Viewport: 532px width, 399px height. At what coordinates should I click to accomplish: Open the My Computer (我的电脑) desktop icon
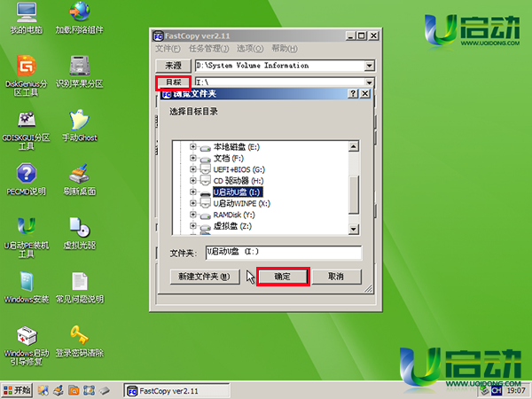click(27, 18)
